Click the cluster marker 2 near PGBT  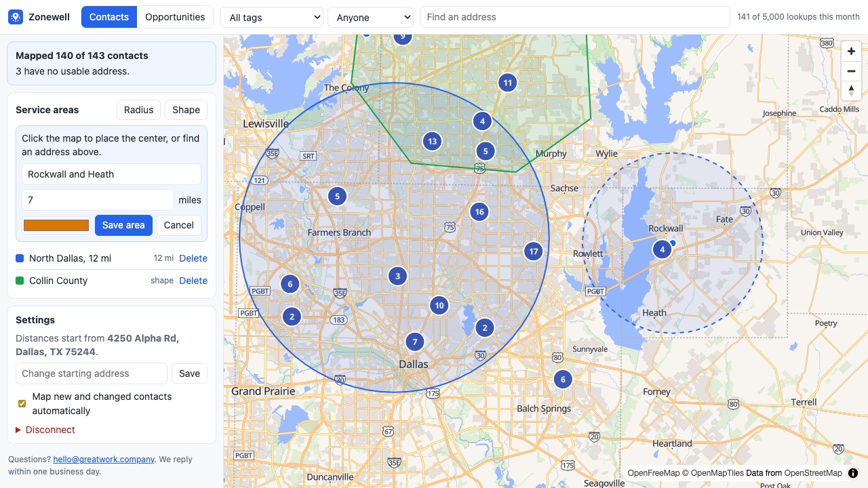[292, 317]
